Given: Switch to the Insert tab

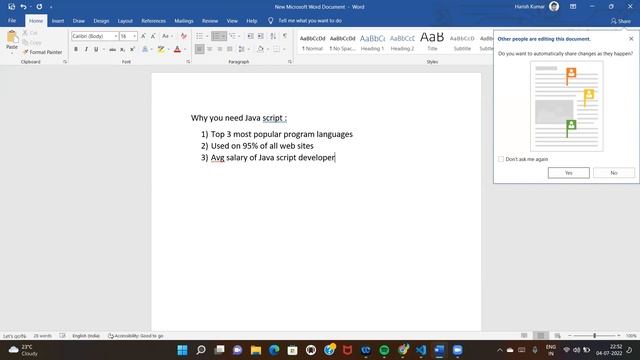Looking at the screenshot, I should point(58,21).
